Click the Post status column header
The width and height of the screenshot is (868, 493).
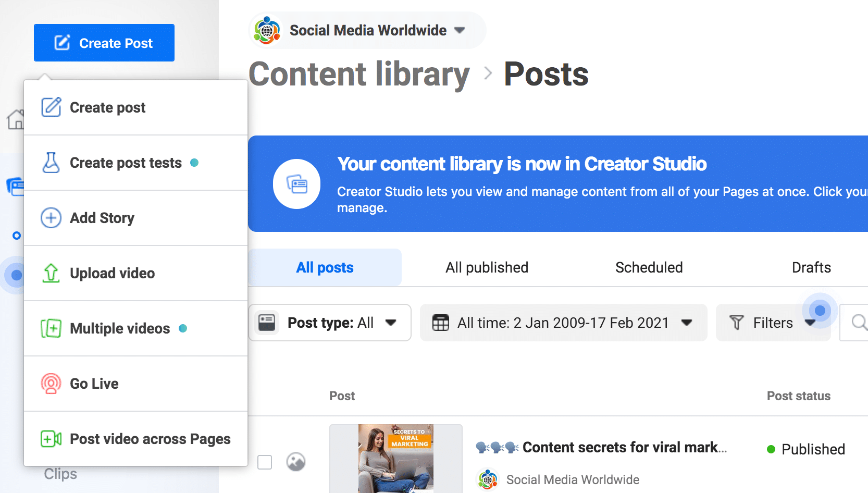tap(799, 396)
